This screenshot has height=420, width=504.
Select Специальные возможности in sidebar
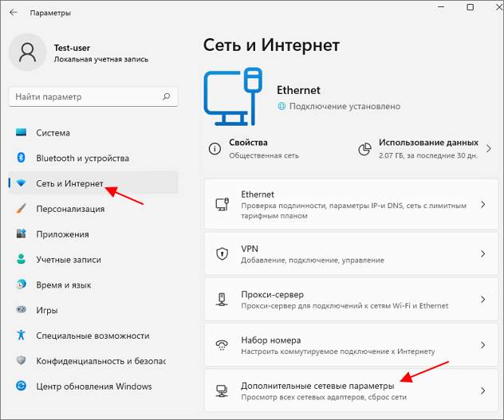(93, 336)
